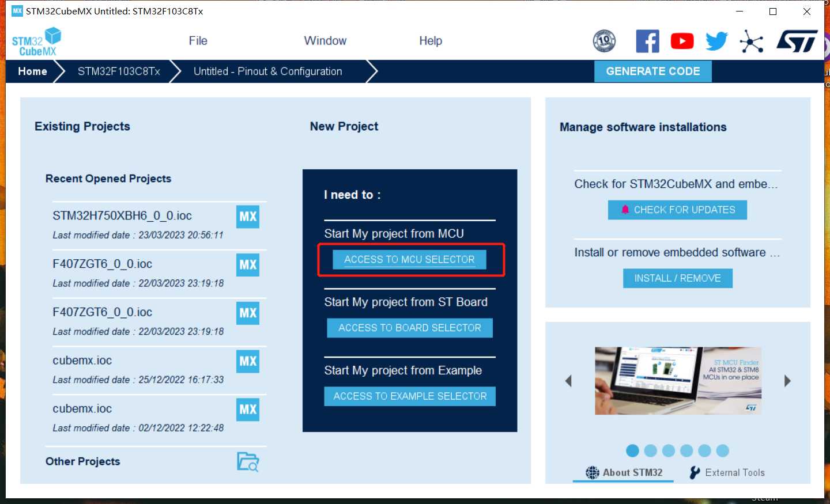
Task: Select the first carousel dot indicator
Action: (632, 450)
